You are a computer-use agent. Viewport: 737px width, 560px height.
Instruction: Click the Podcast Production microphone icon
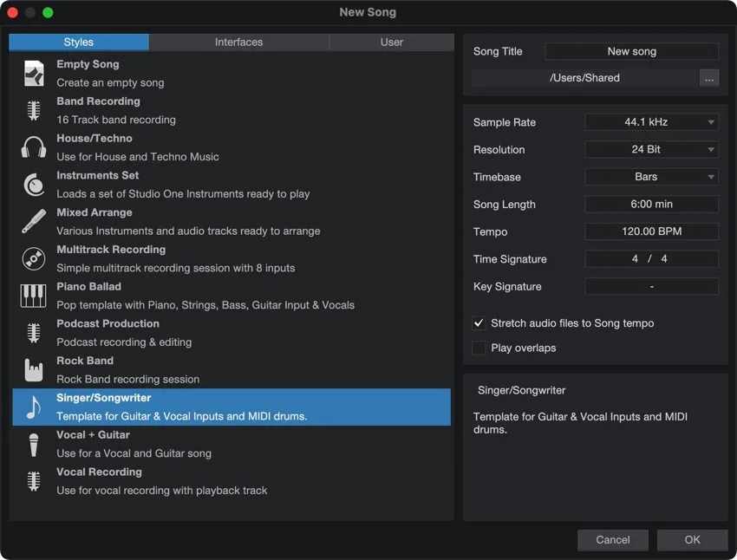pos(33,333)
